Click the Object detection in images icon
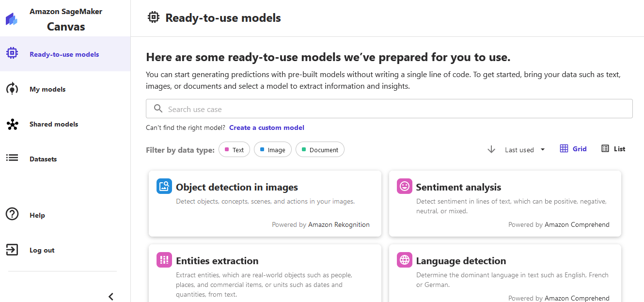 pyautogui.click(x=164, y=186)
